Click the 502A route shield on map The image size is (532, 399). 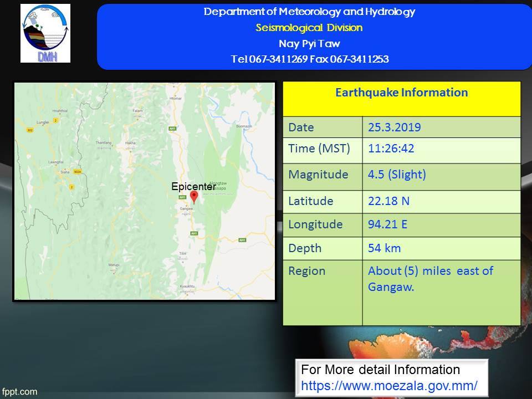click(77, 172)
